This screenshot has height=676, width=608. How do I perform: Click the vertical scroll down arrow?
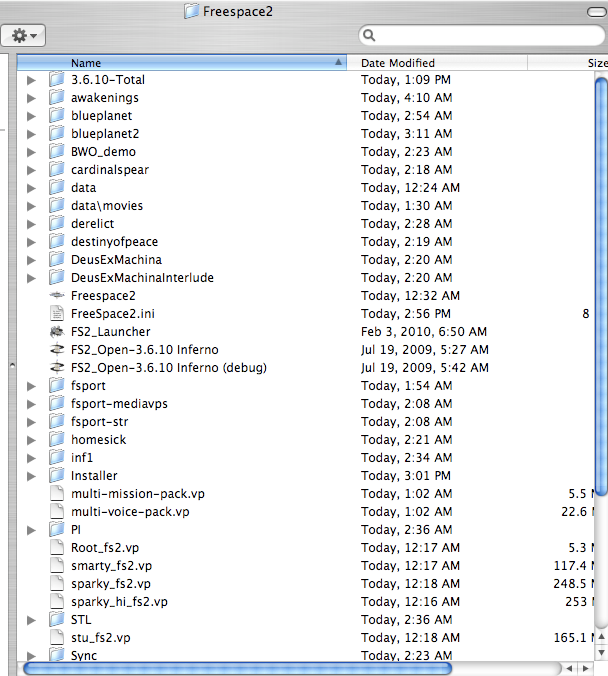point(601,652)
